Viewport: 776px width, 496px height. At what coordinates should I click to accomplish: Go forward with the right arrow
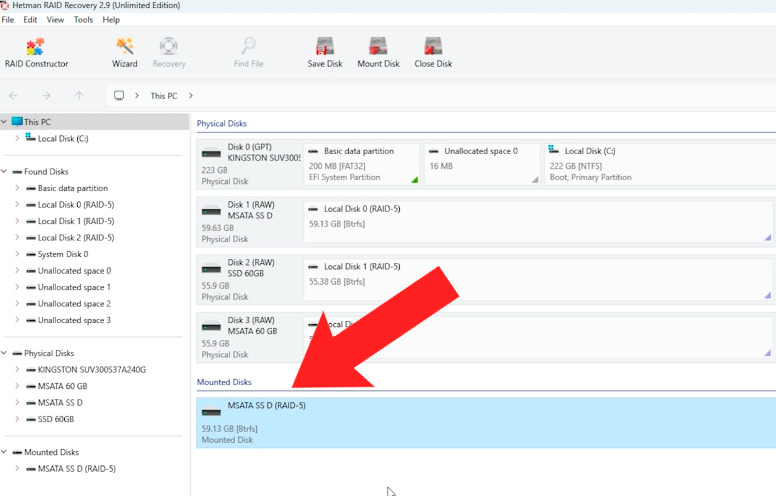(x=46, y=96)
